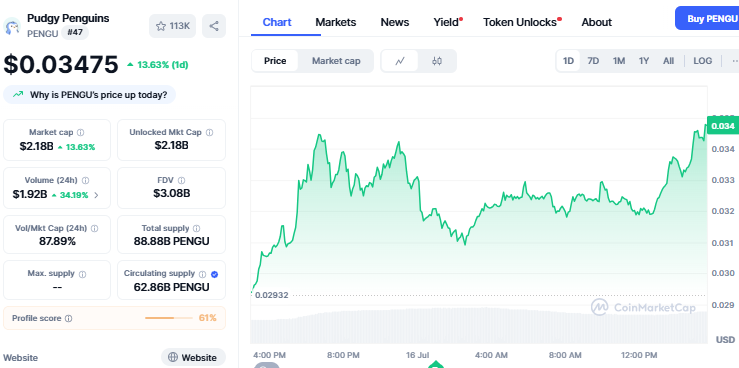Click the Profile score info icon
The height and width of the screenshot is (368, 739).
(68, 319)
